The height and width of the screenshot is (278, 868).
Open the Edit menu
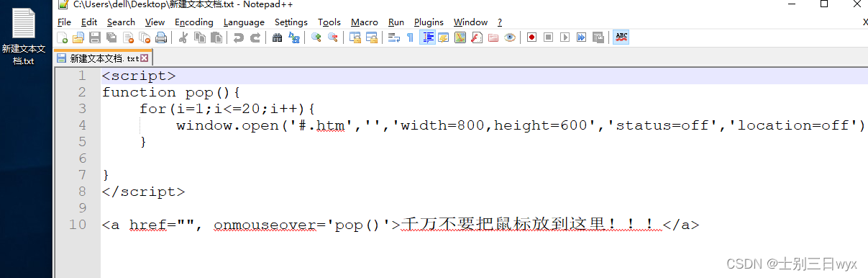point(89,22)
